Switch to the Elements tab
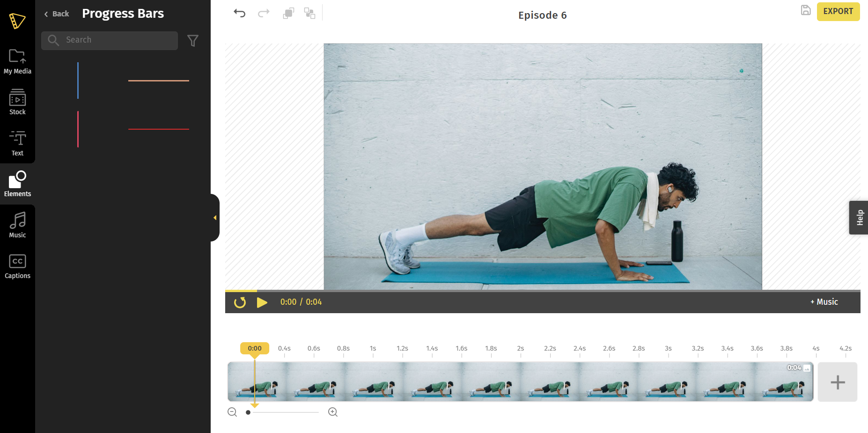Image resolution: width=868 pixels, height=433 pixels. pos(17,184)
